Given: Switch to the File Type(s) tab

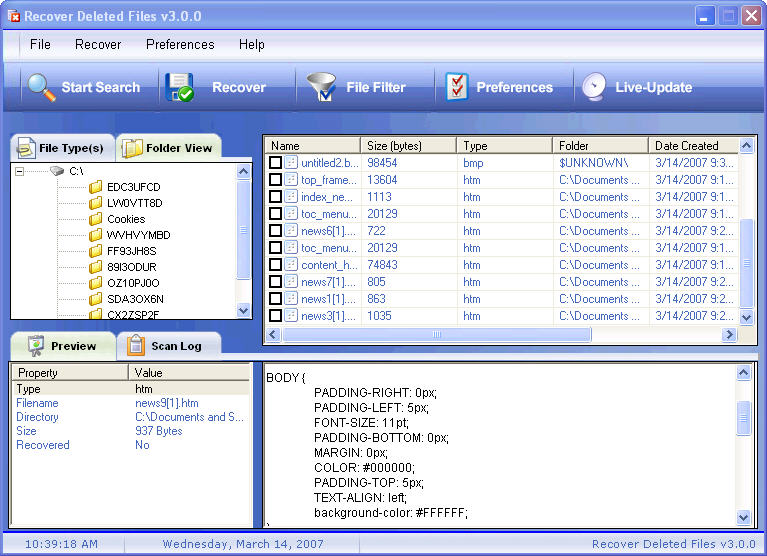Looking at the screenshot, I should pyautogui.click(x=61, y=148).
